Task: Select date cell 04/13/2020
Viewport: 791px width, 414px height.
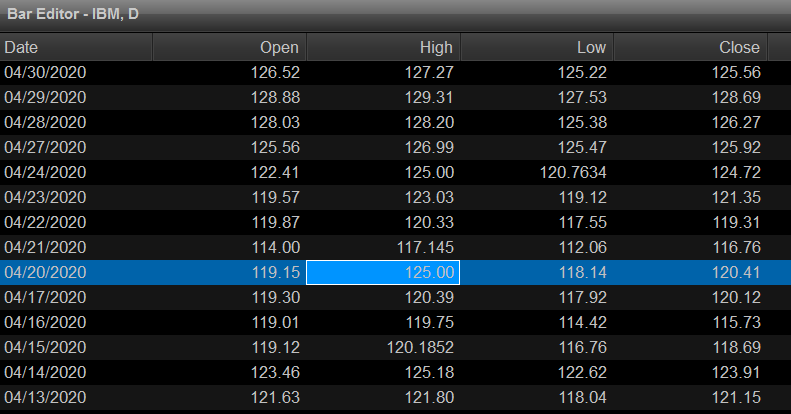Action: 45,397
